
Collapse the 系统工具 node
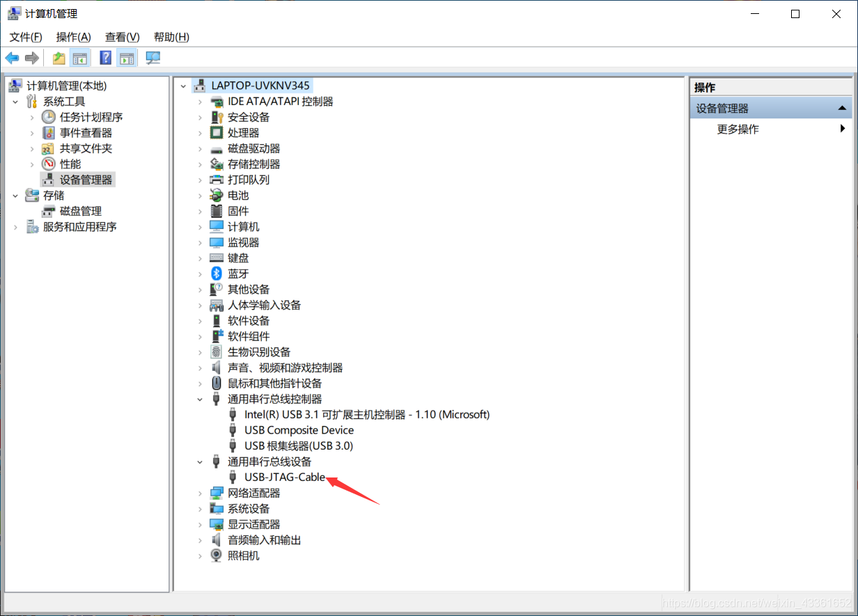(x=15, y=102)
